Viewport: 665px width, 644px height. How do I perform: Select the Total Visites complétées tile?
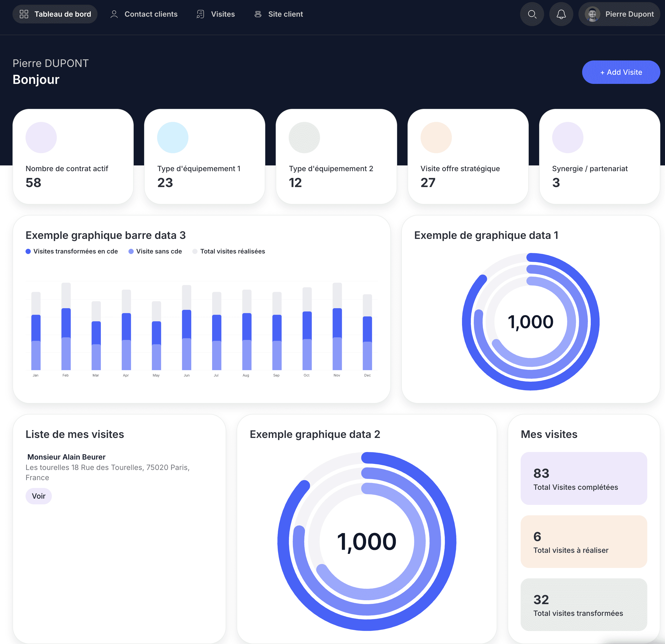point(584,478)
